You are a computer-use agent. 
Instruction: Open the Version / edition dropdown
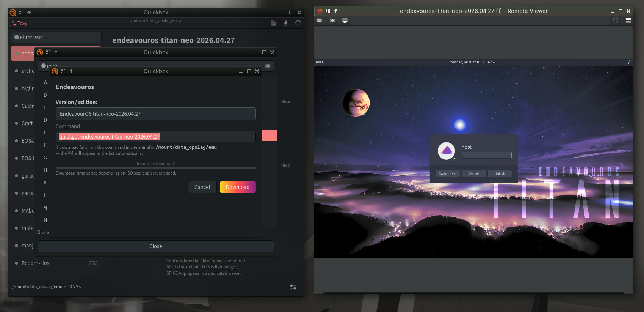tap(156, 114)
